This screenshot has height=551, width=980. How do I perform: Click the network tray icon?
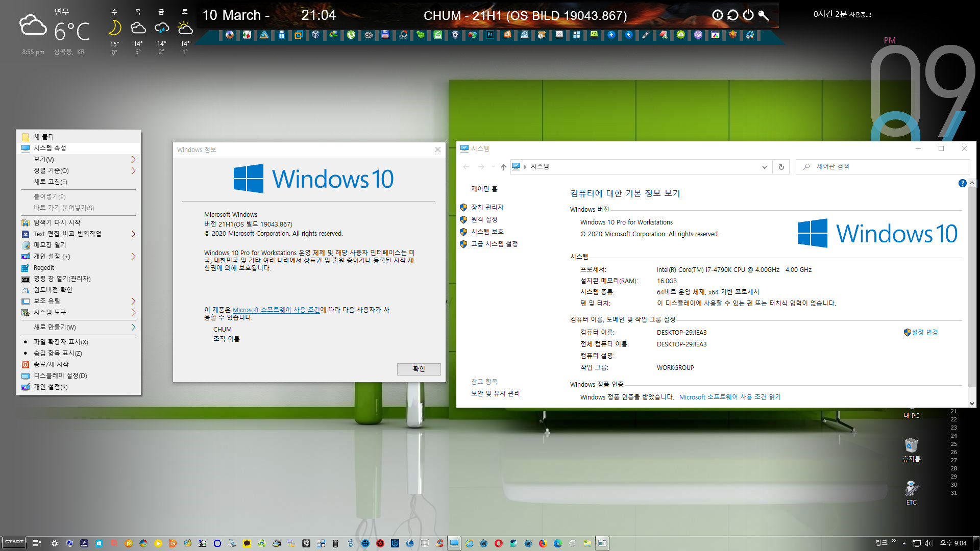click(x=917, y=543)
